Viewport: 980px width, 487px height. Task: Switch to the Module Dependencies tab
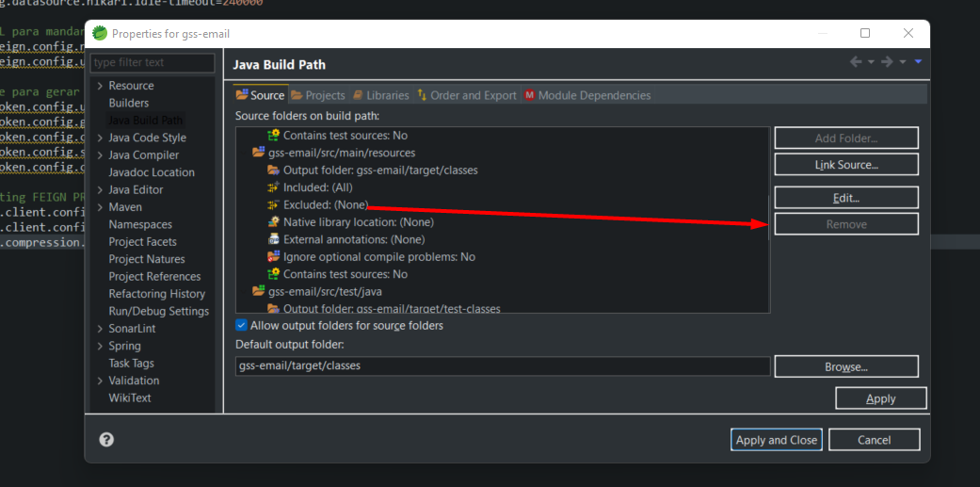pos(587,95)
